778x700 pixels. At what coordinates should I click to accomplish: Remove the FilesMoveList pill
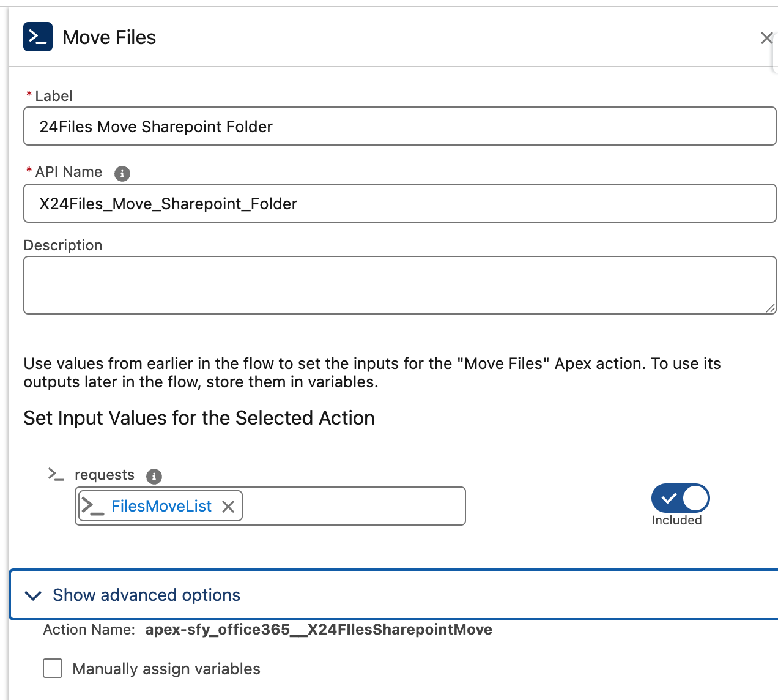[x=228, y=507]
